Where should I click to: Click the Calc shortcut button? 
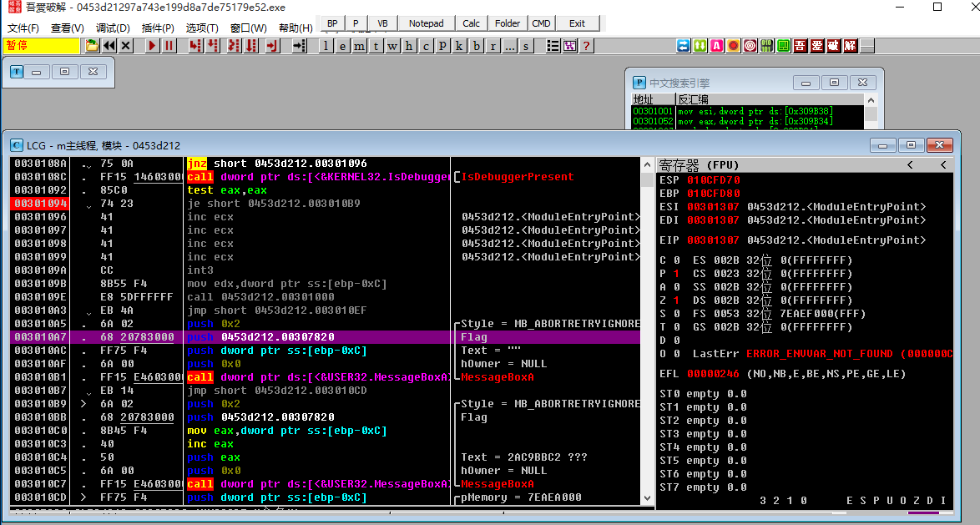[x=471, y=23]
